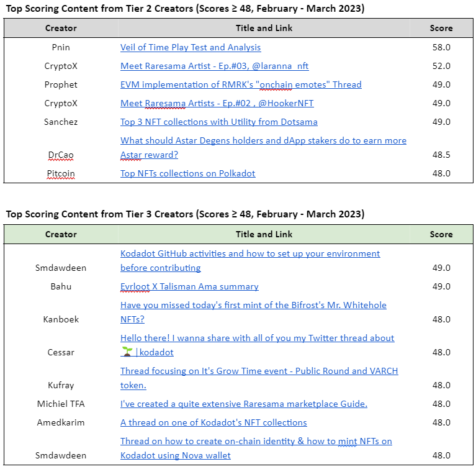Click Kanboek's 48.0 score

point(441,319)
